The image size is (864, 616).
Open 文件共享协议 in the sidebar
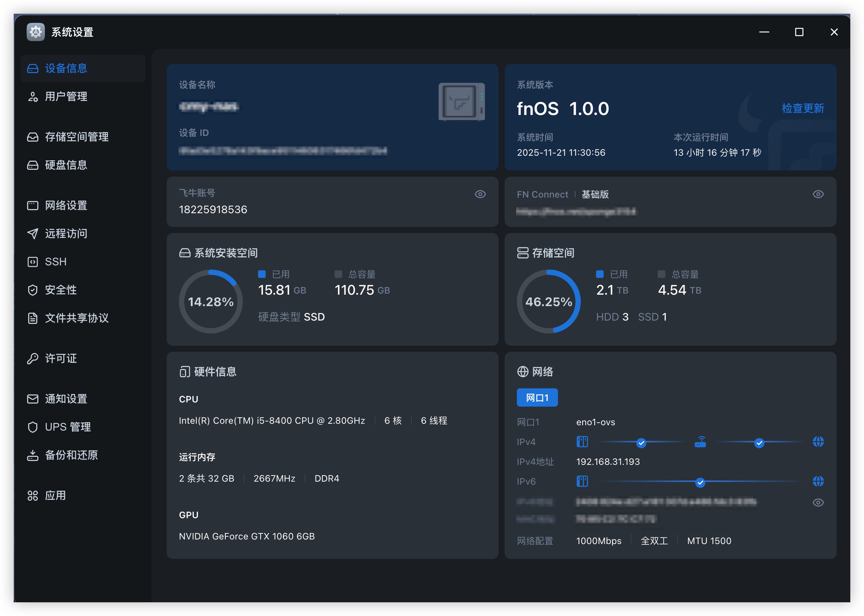click(77, 318)
